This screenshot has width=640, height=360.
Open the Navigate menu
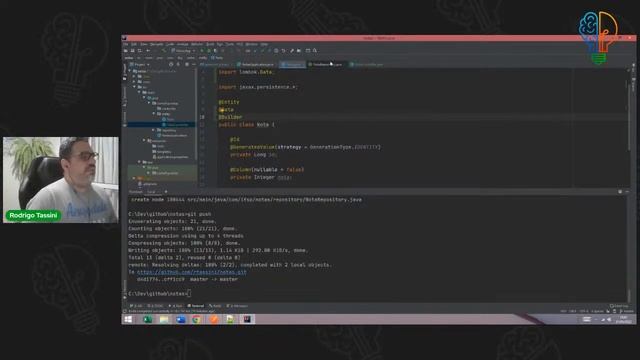pyautogui.click(x=156, y=44)
